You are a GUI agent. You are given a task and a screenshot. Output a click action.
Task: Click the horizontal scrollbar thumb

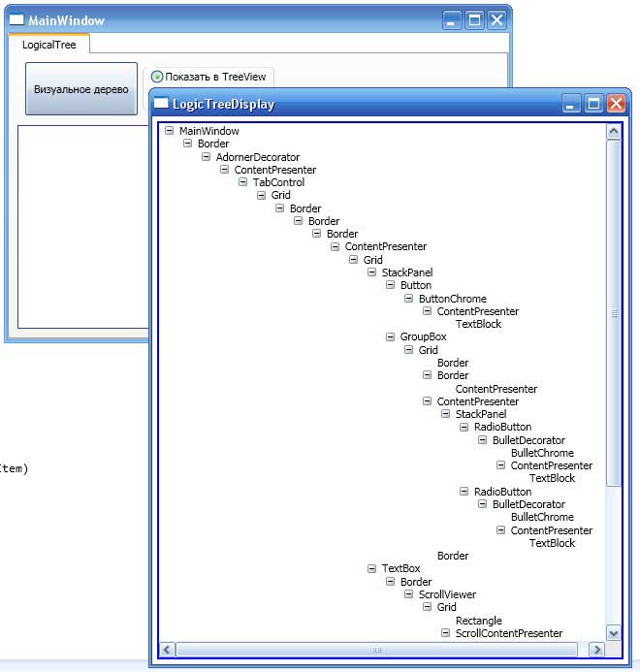point(376,650)
